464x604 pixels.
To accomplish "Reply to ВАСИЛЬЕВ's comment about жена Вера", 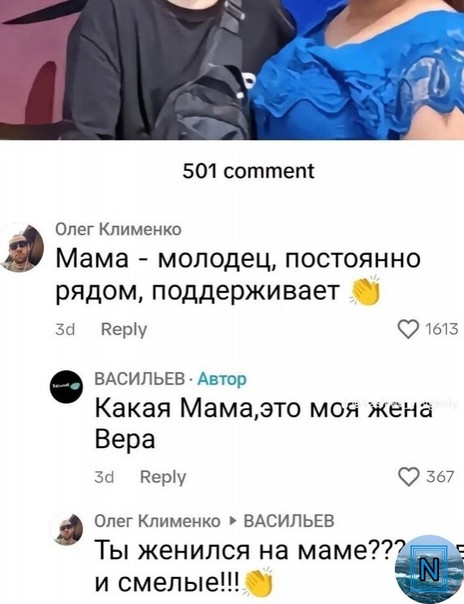I will click(163, 478).
